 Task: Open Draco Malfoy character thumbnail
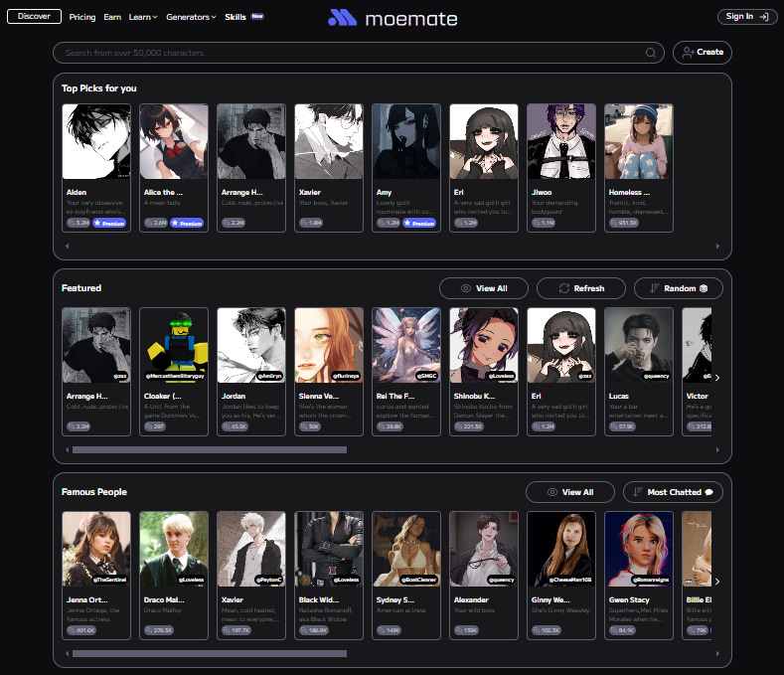tap(174, 549)
